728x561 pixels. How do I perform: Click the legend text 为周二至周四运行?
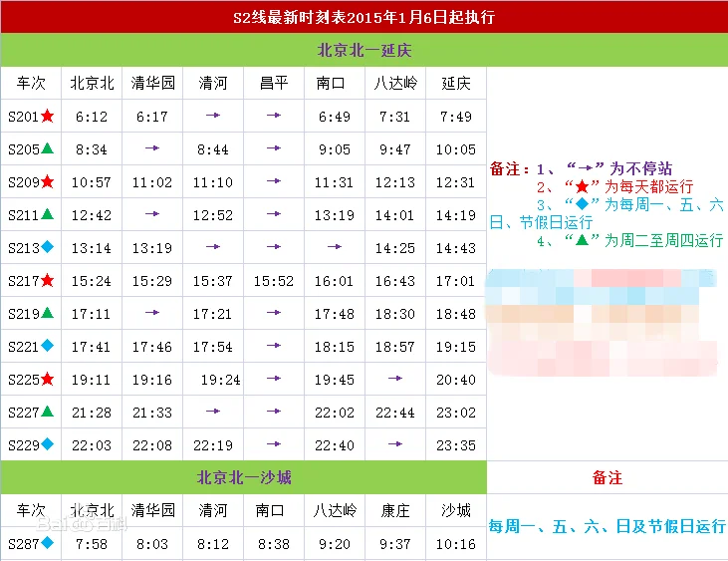[x=664, y=240]
